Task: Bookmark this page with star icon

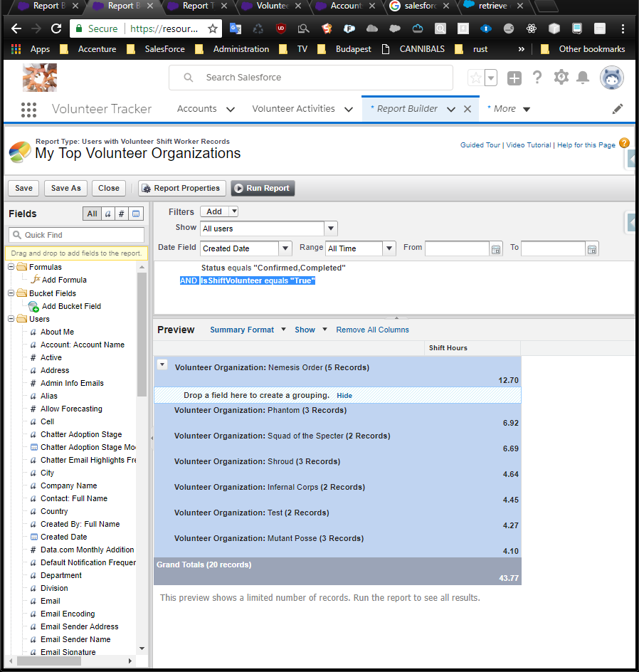Action: click(213, 28)
